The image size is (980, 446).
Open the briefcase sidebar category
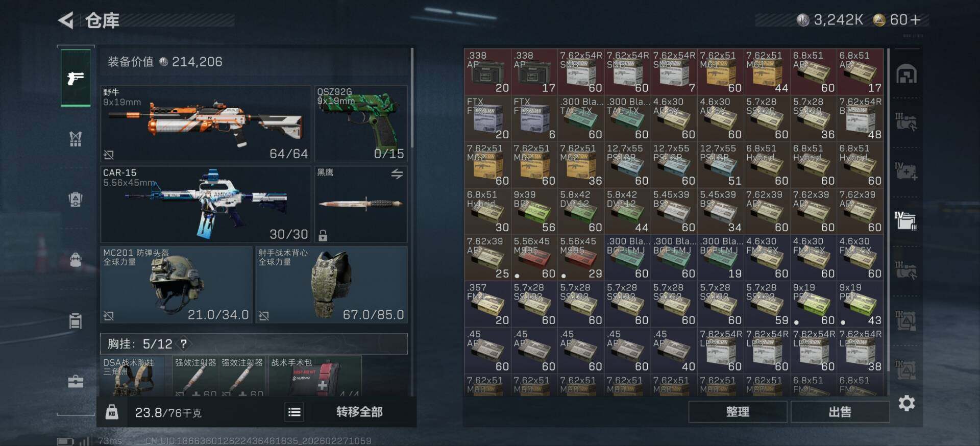pos(76,381)
